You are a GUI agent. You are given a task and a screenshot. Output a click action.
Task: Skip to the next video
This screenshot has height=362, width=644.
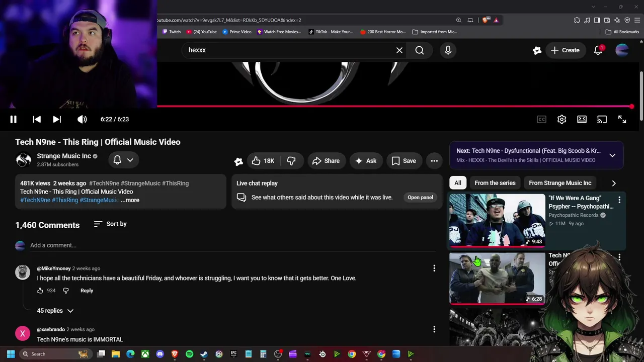tap(57, 119)
